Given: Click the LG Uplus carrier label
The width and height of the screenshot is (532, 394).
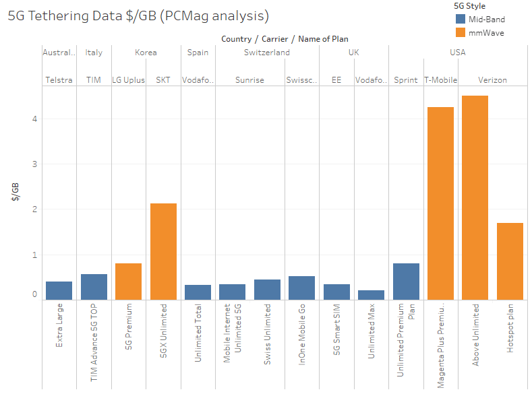Looking at the screenshot, I should 129,80.
